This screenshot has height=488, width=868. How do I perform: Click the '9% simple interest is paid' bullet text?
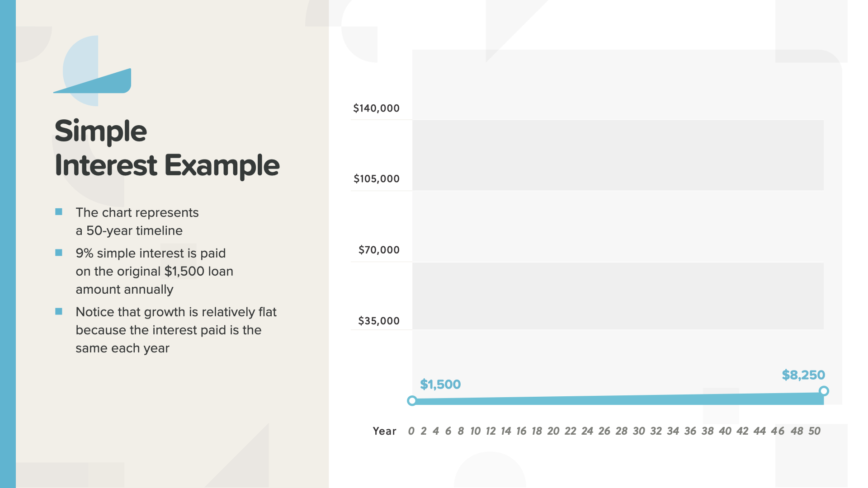[x=151, y=253]
